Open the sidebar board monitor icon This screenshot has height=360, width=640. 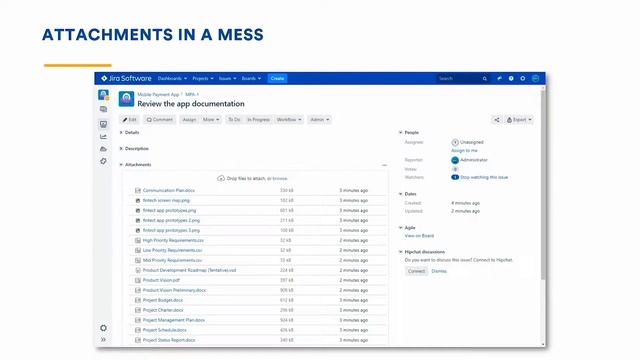click(x=103, y=124)
